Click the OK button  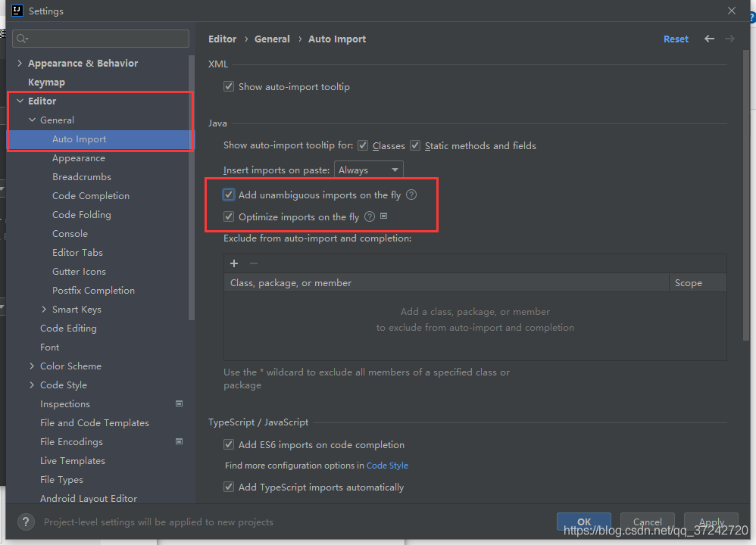[x=584, y=522]
